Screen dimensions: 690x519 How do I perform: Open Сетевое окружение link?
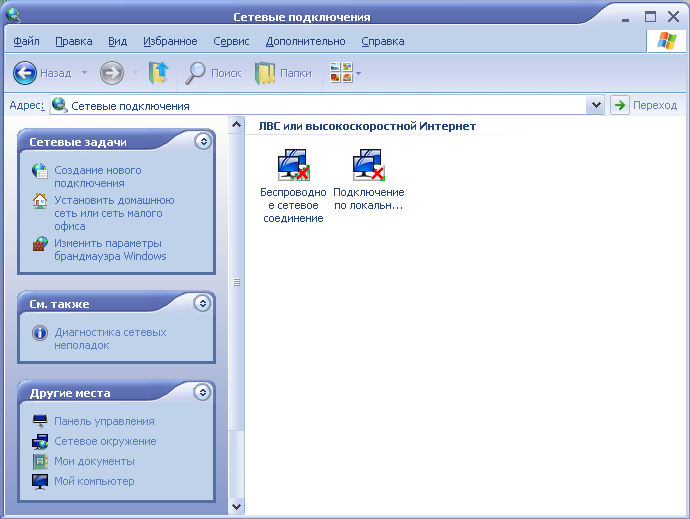[105, 441]
